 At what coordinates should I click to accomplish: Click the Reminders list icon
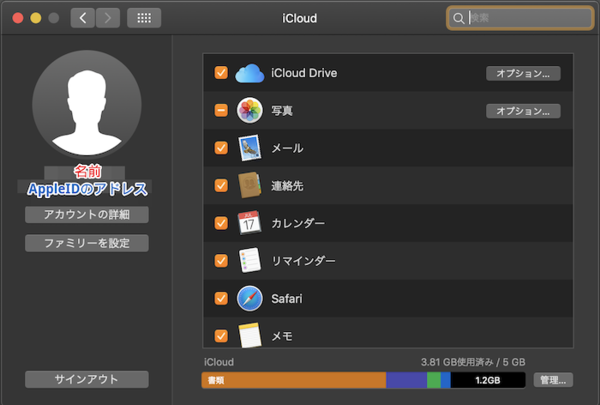tap(249, 260)
